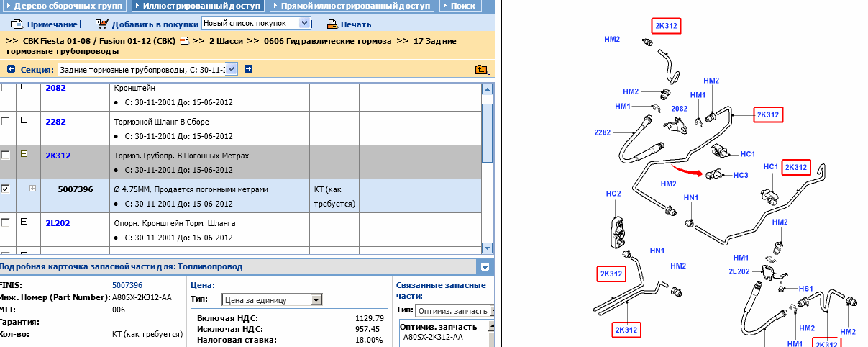Expand row 2L202 bracket
Screen dimensions: 868x347
coord(24,222)
